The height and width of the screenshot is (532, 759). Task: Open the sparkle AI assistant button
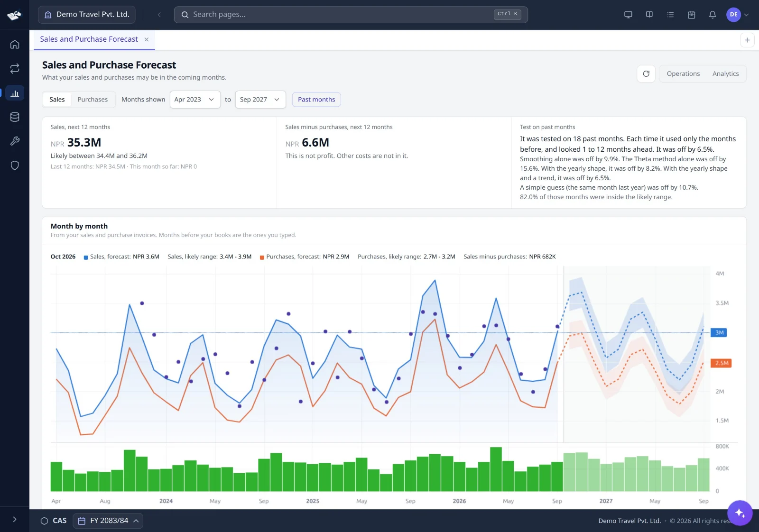740,513
